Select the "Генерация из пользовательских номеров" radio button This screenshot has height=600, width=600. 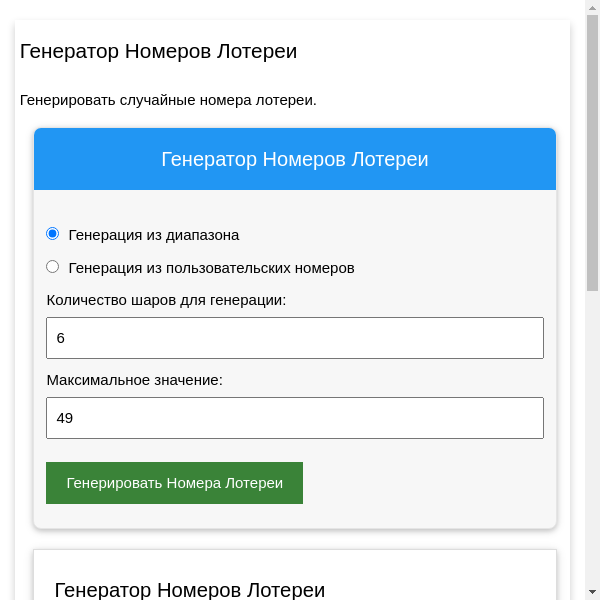53,267
